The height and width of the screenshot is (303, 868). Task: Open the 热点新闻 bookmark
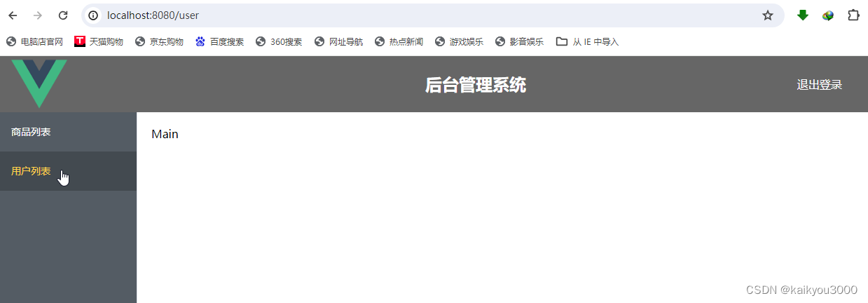click(x=399, y=42)
